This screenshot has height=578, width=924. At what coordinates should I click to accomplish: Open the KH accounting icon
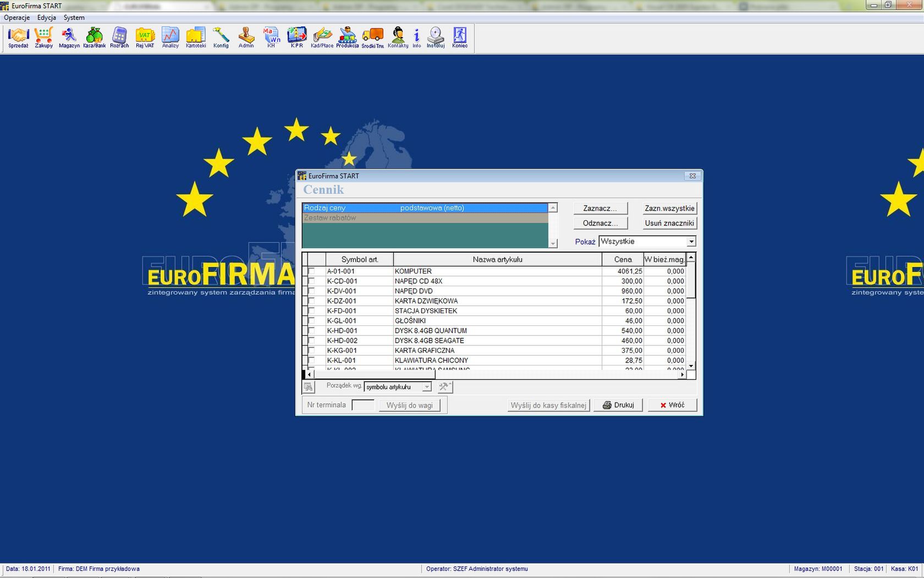click(271, 37)
